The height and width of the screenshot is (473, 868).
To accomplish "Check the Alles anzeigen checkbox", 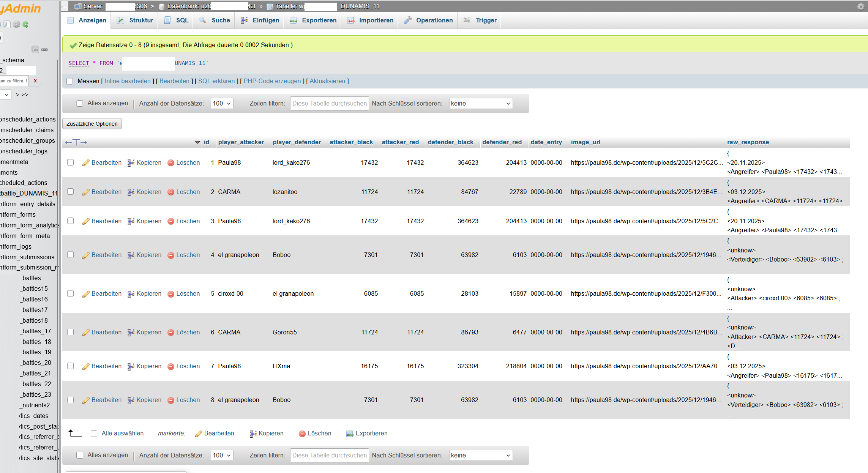I will (80, 103).
